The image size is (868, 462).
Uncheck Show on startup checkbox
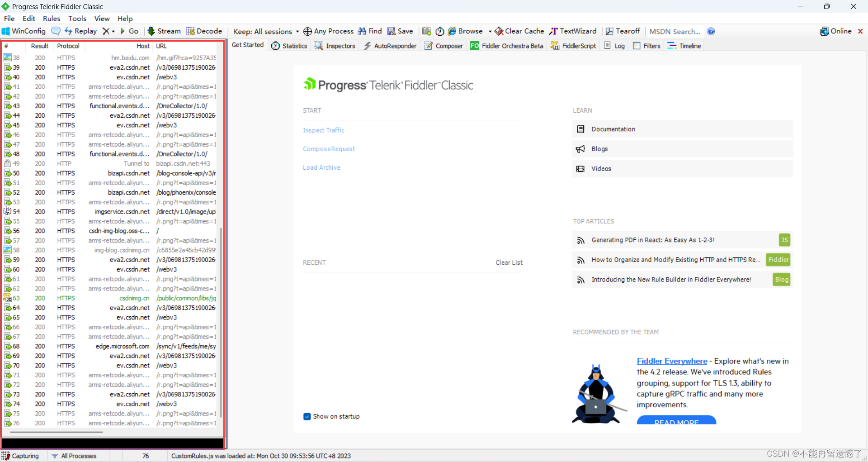click(x=307, y=416)
